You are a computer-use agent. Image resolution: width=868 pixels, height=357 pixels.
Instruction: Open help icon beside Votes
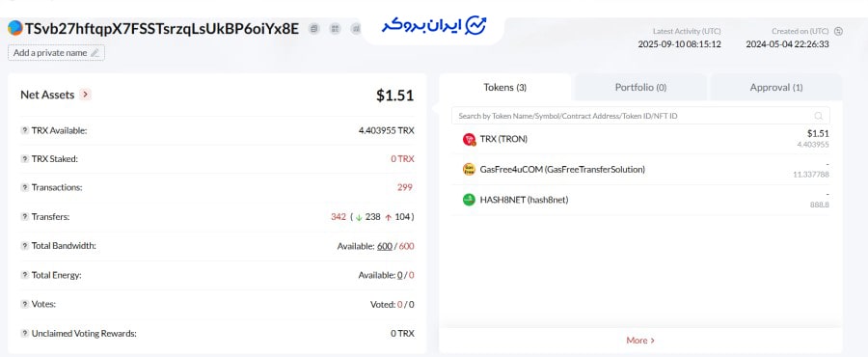24,304
